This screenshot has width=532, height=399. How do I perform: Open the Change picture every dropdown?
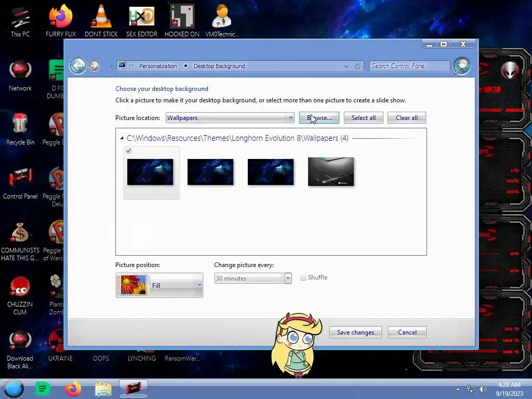[253, 278]
